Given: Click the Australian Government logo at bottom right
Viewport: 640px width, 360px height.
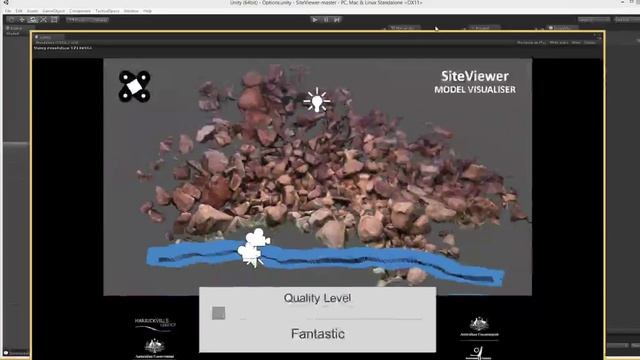Looking at the screenshot, I should coord(479,327).
